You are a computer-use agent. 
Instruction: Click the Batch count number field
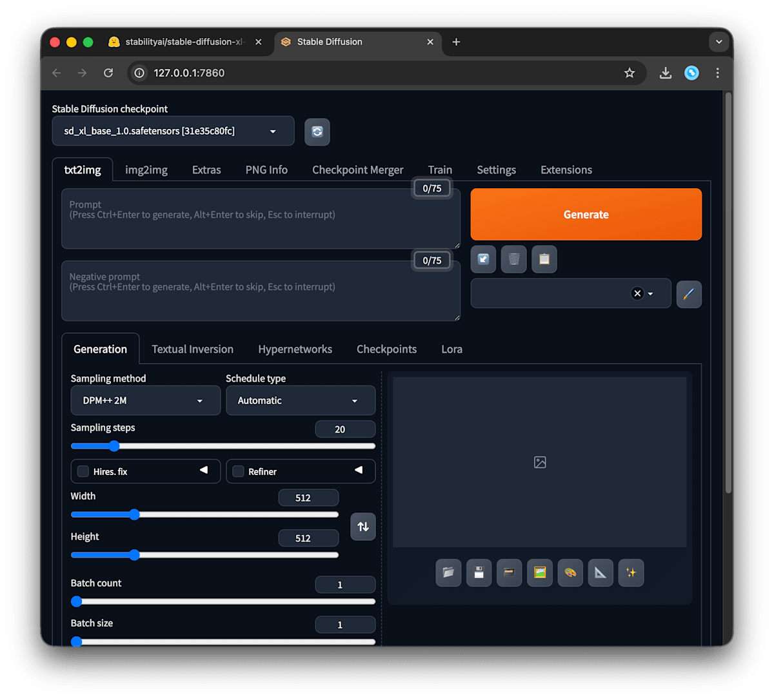(345, 585)
